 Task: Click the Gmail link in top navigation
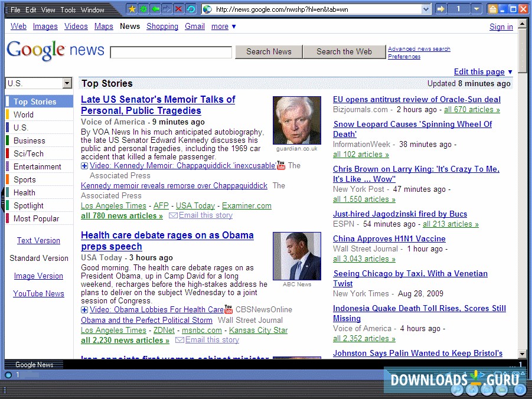coord(195,27)
